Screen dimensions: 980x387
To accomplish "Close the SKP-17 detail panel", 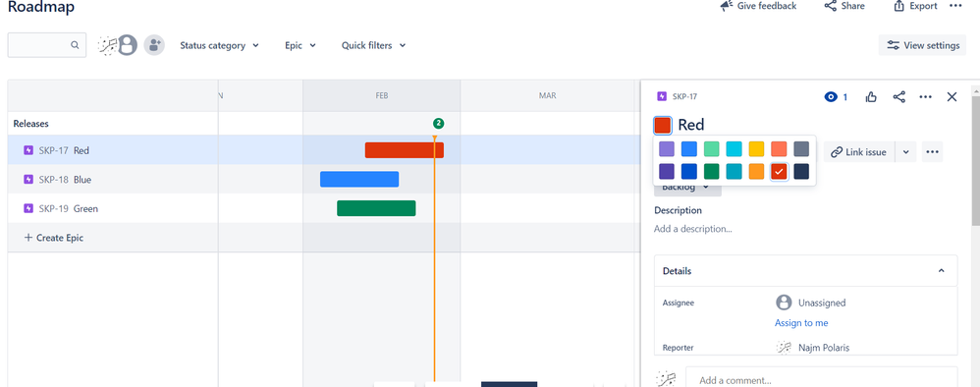I will click(952, 97).
